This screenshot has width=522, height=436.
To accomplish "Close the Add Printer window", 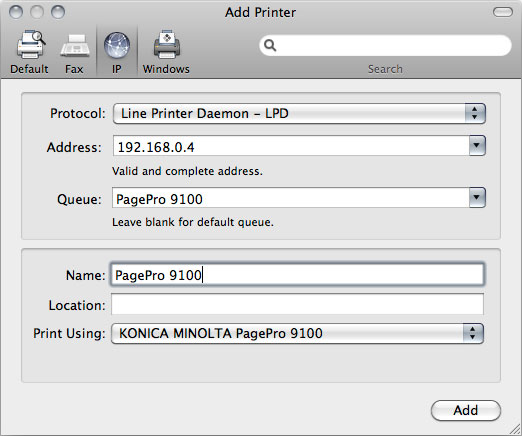I will point(16,12).
